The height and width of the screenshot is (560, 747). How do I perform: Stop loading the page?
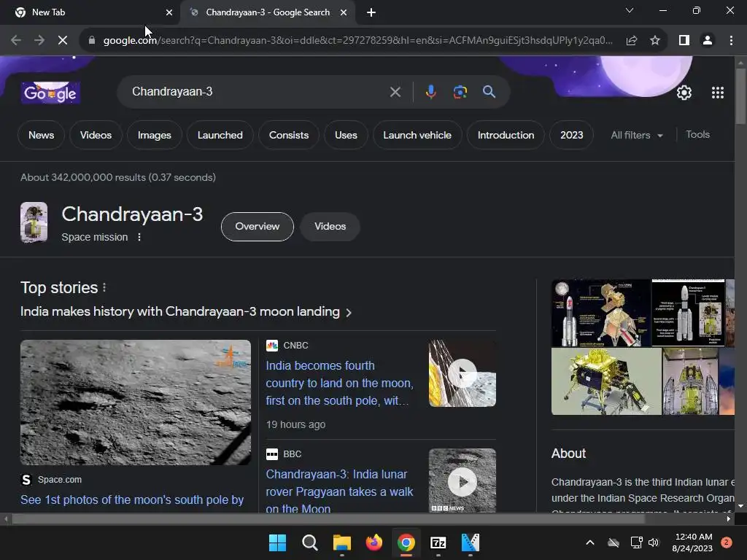point(63,41)
